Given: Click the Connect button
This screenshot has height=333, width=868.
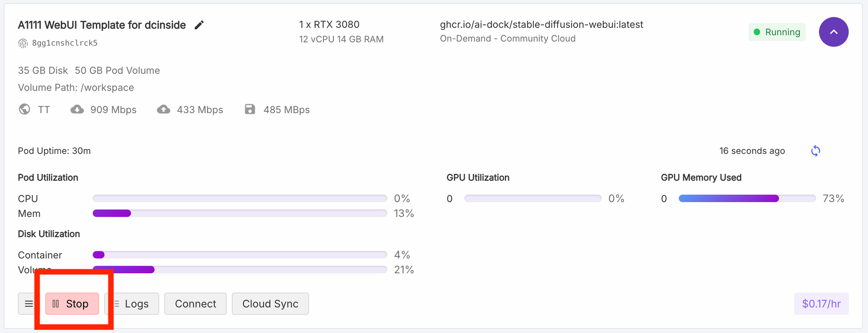Looking at the screenshot, I should 195,304.
